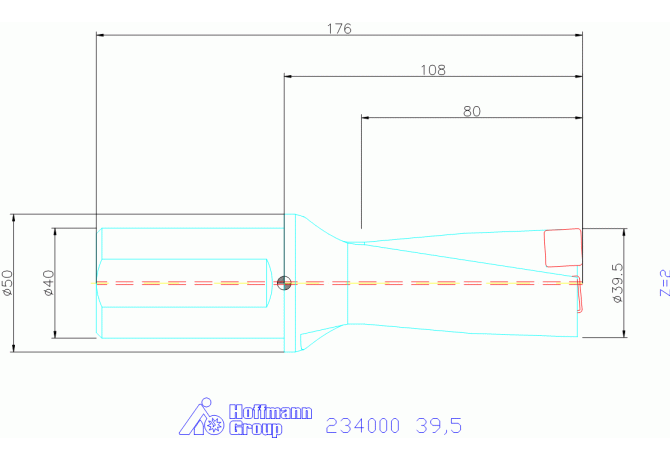Click the 234000 article number
Screen dimensions: 670x460
pos(362,426)
